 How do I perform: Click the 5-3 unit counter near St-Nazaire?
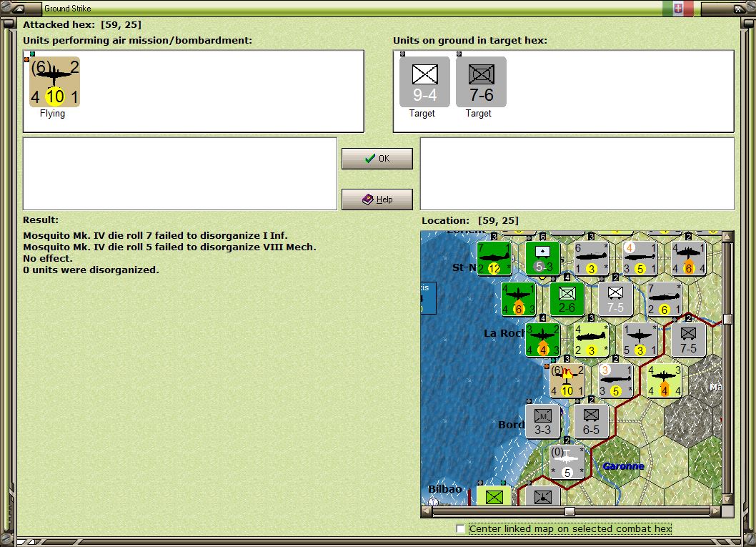pos(543,259)
